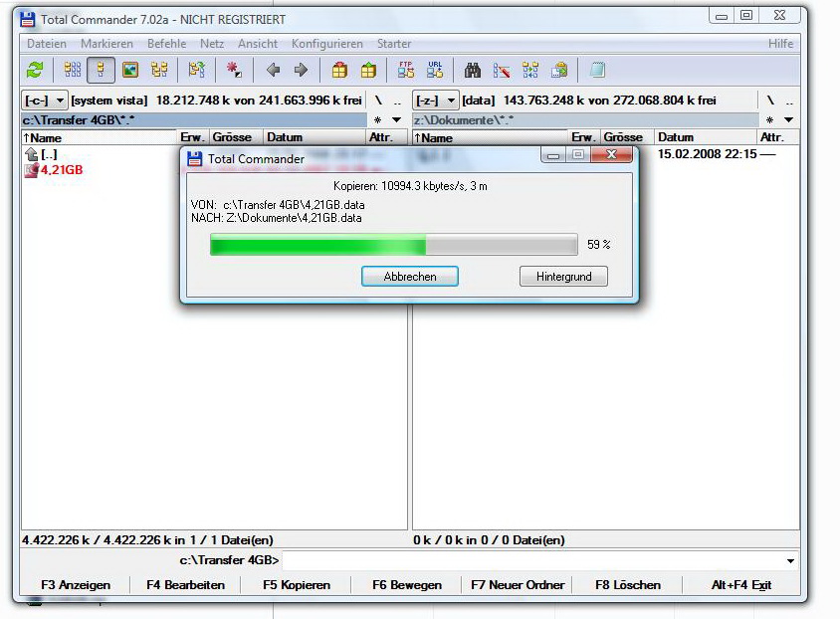
Task: Open the directory tree view icon
Action: click(159, 70)
